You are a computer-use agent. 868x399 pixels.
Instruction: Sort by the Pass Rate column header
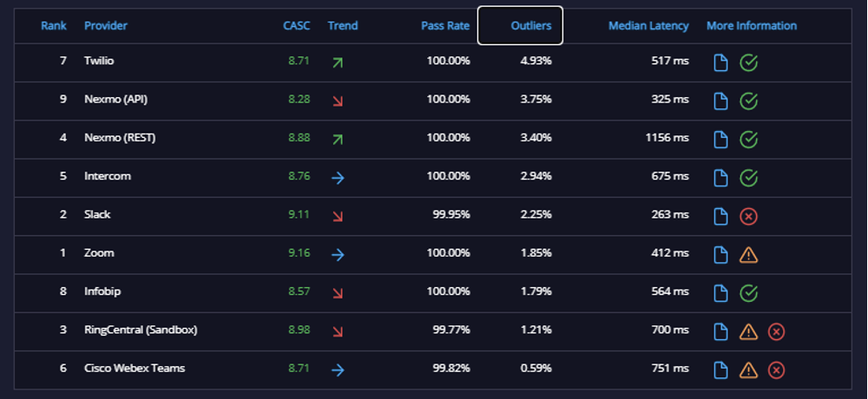(x=445, y=25)
